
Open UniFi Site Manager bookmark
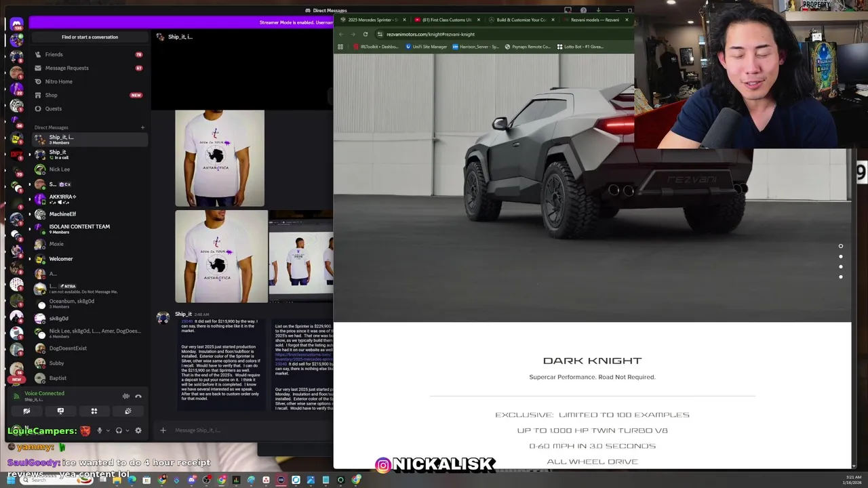coord(427,47)
